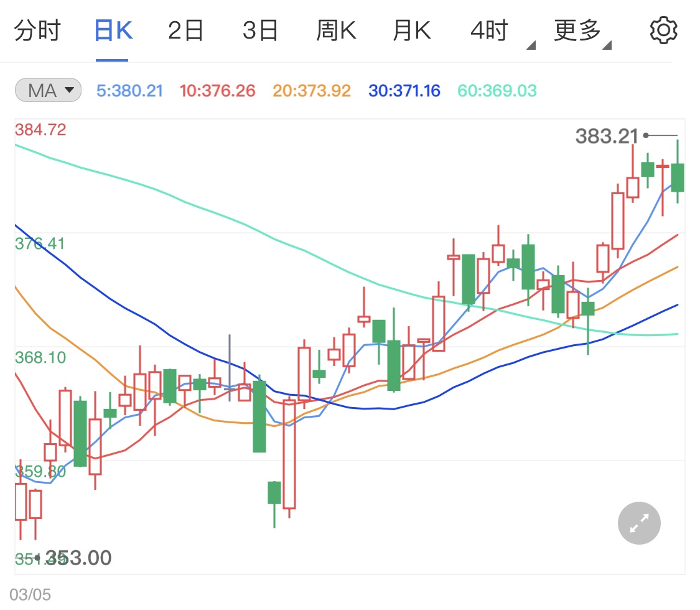
Task: Click the 368.10 price axis label
Action: 40,358
